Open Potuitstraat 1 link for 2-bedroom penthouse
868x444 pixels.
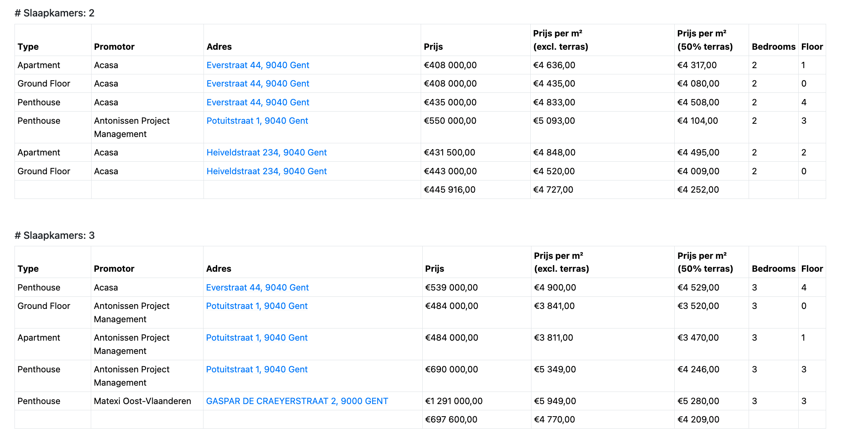[x=257, y=121]
